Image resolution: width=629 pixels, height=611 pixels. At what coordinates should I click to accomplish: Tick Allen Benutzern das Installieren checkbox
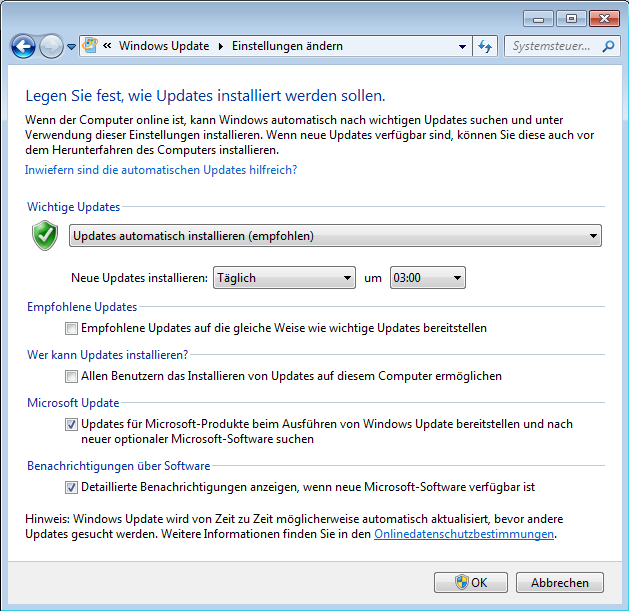pyautogui.click(x=71, y=376)
